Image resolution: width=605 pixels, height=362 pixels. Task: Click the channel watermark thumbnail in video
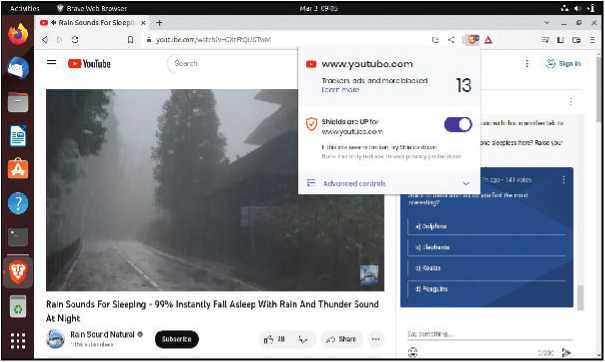[369, 275]
